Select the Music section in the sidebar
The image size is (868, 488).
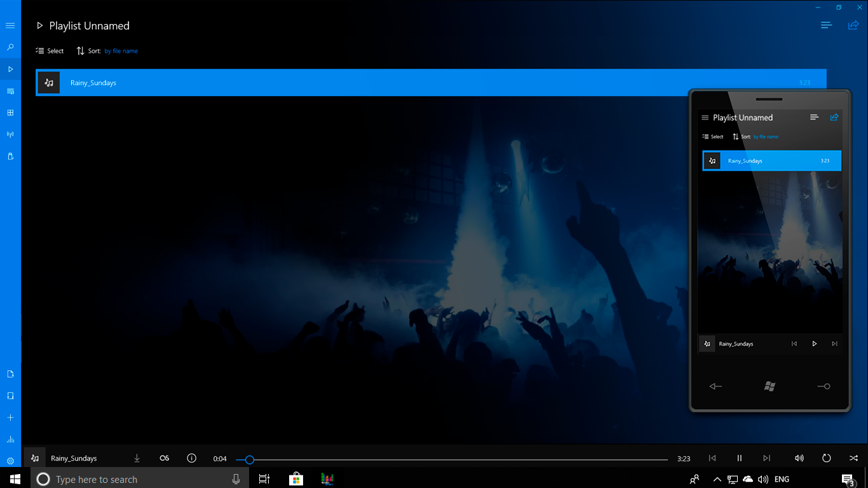(x=10, y=69)
